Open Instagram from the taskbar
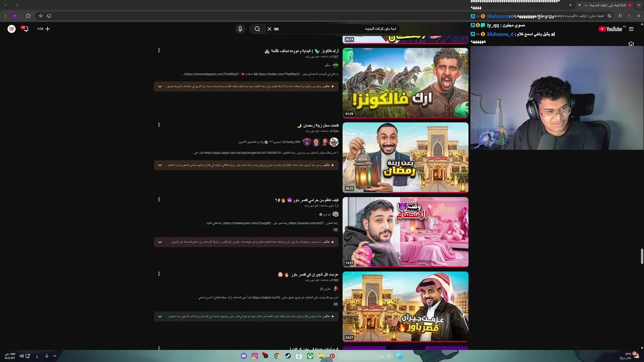The width and height of the screenshot is (644, 362). click(x=255, y=356)
